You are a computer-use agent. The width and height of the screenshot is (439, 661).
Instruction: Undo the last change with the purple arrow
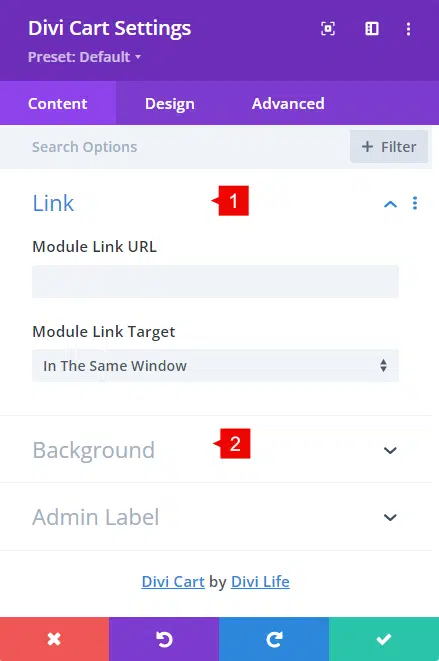tap(164, 639)
